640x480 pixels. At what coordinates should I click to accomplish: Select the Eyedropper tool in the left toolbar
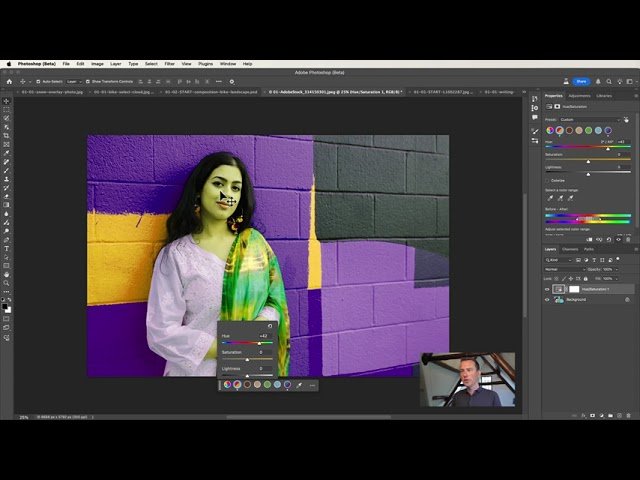click(x=6, y=153)
